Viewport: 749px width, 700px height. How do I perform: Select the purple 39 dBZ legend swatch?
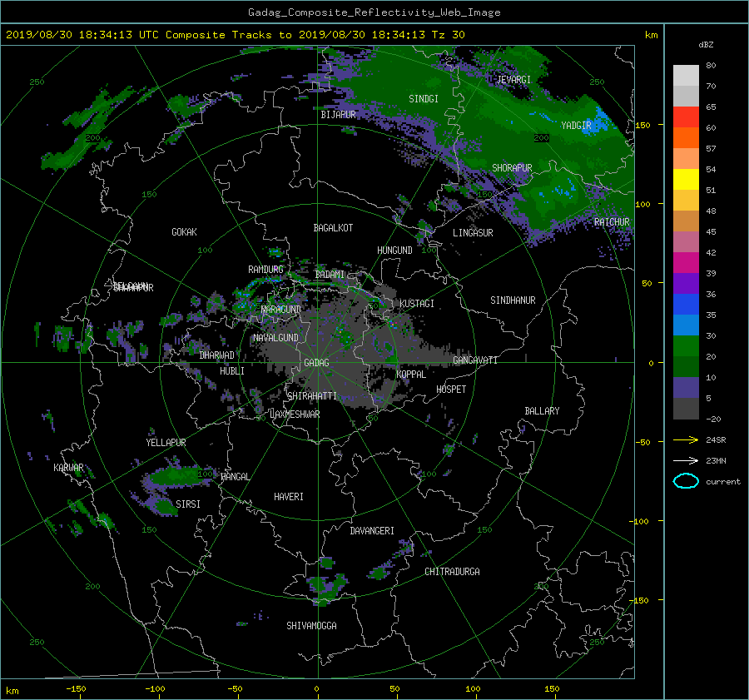pyautogui.click(x=686, y=284)
